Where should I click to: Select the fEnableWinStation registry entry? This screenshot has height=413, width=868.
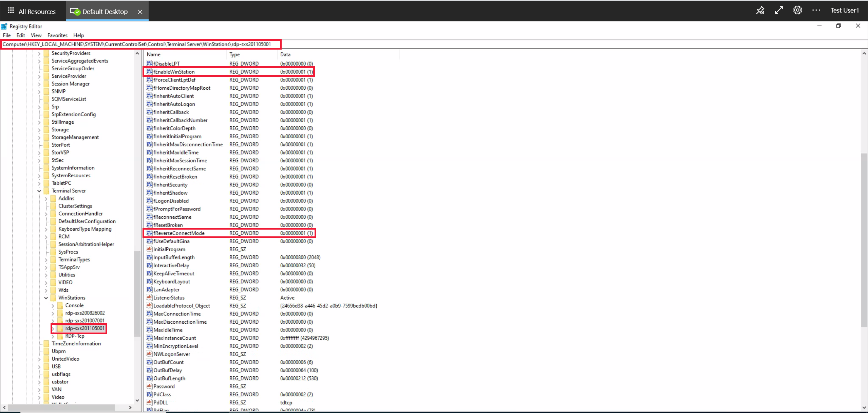click(x=174, y=72)
